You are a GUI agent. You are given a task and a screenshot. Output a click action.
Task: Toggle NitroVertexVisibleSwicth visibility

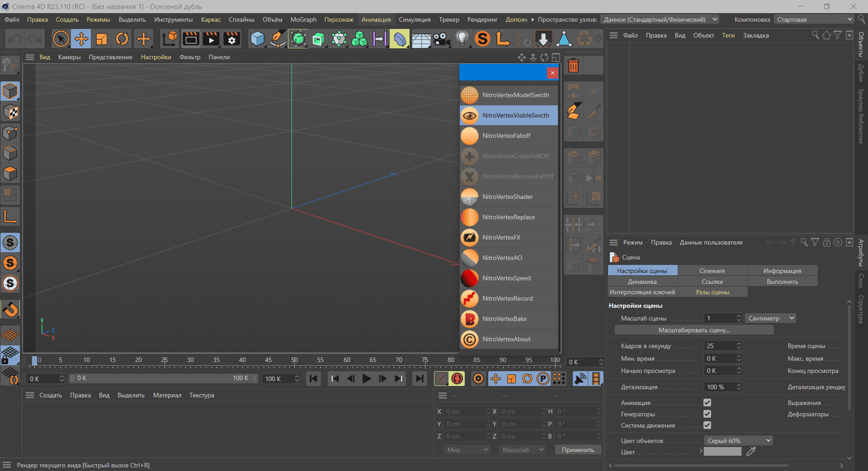509,115
